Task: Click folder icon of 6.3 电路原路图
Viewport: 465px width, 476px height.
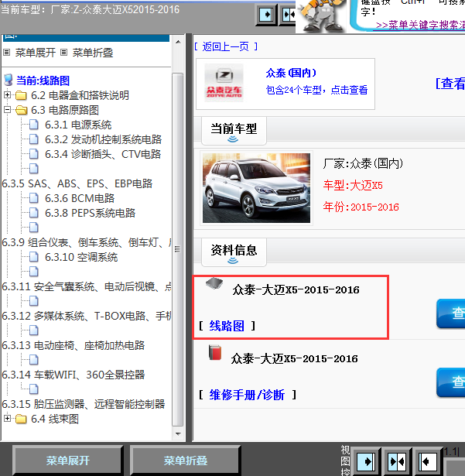Action: (x=21, y=110)
